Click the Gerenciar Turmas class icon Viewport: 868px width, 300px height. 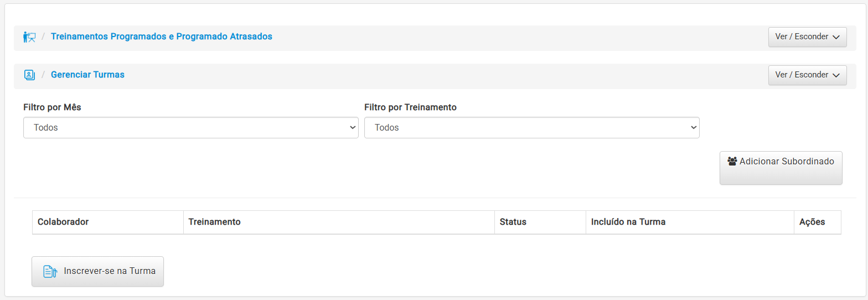[29, 75]
